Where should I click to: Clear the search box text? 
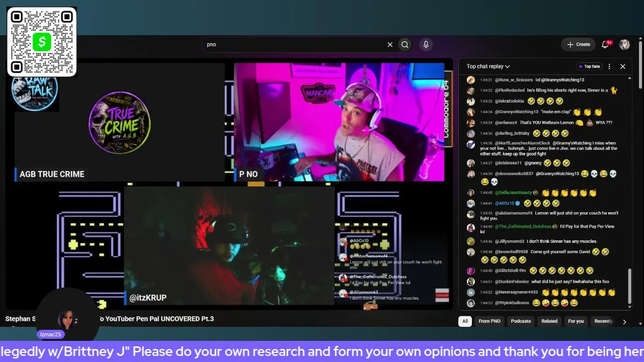point(390,44)
